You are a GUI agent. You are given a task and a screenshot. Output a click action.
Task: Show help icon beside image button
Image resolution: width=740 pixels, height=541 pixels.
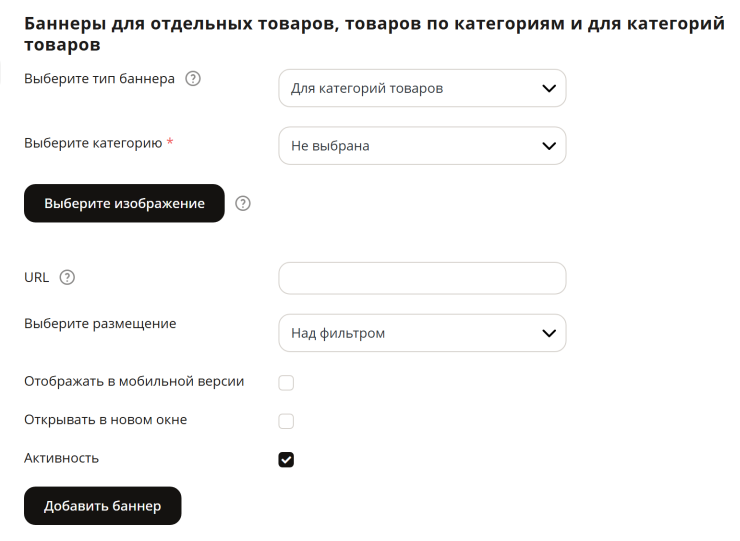243,203
